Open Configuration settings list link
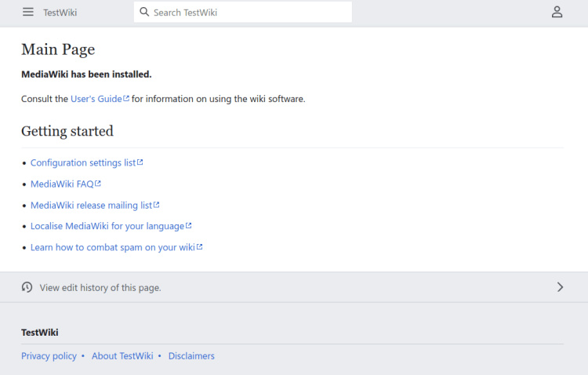The width and height of the screenshot is (588, 375). pos(83,163)
